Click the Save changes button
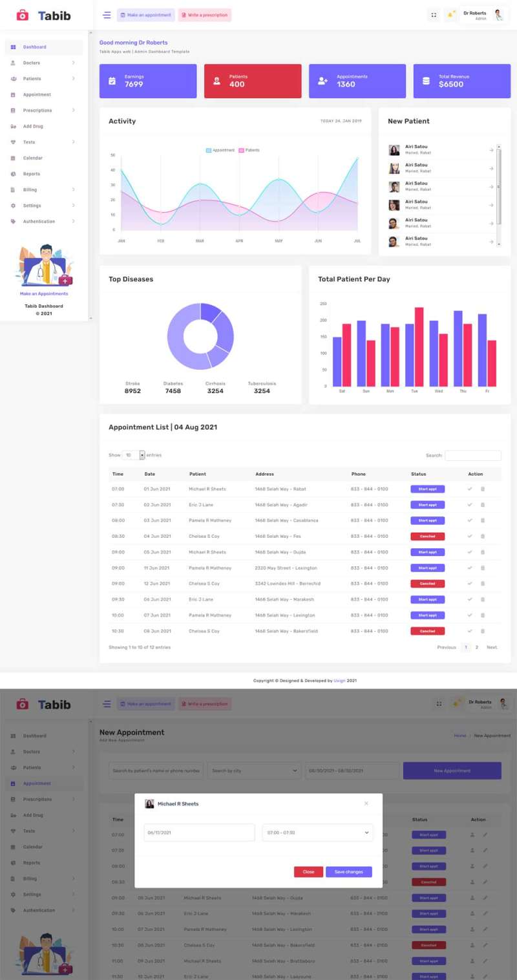 (x=348, y=872)
